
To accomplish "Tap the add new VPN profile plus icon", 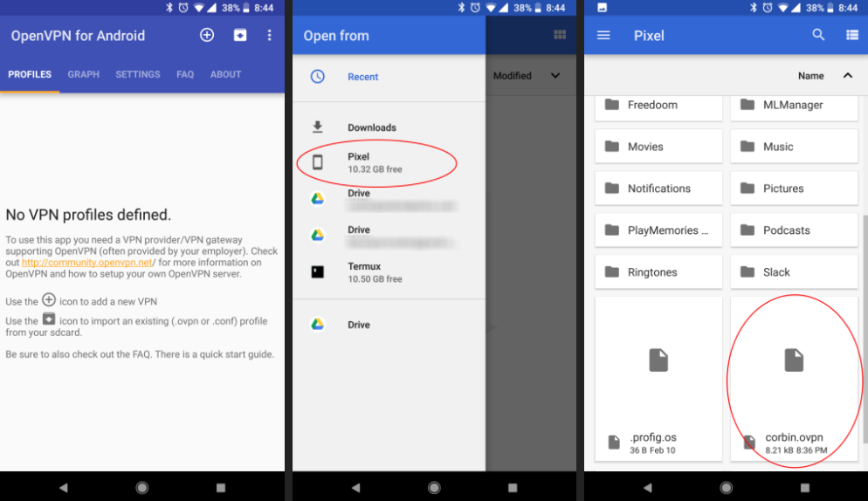I will point(207,36).
